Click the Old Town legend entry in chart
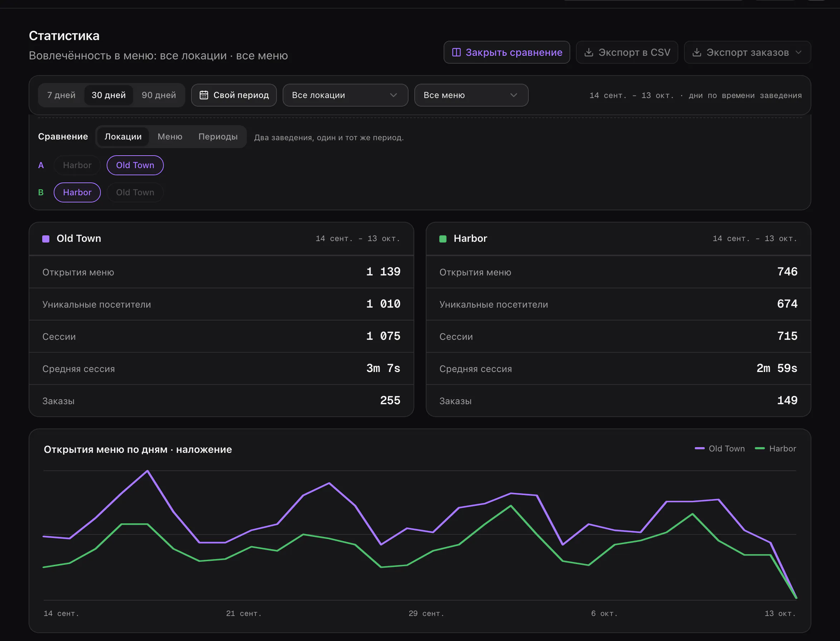 coord(720,449)
